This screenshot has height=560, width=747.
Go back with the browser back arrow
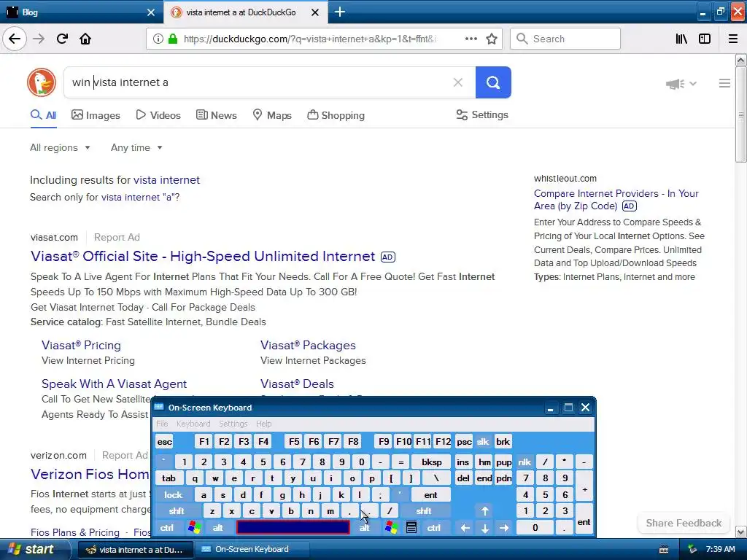(x=15, y=39)
